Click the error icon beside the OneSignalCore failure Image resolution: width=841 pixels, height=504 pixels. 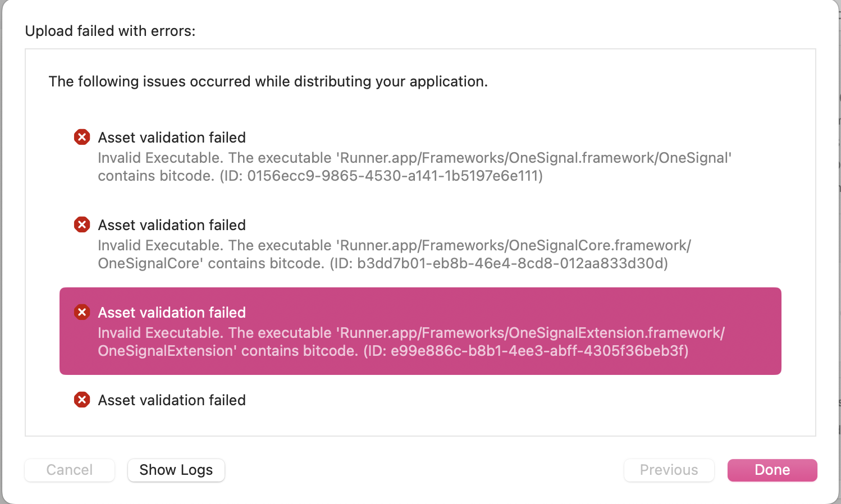click(82, 224)
